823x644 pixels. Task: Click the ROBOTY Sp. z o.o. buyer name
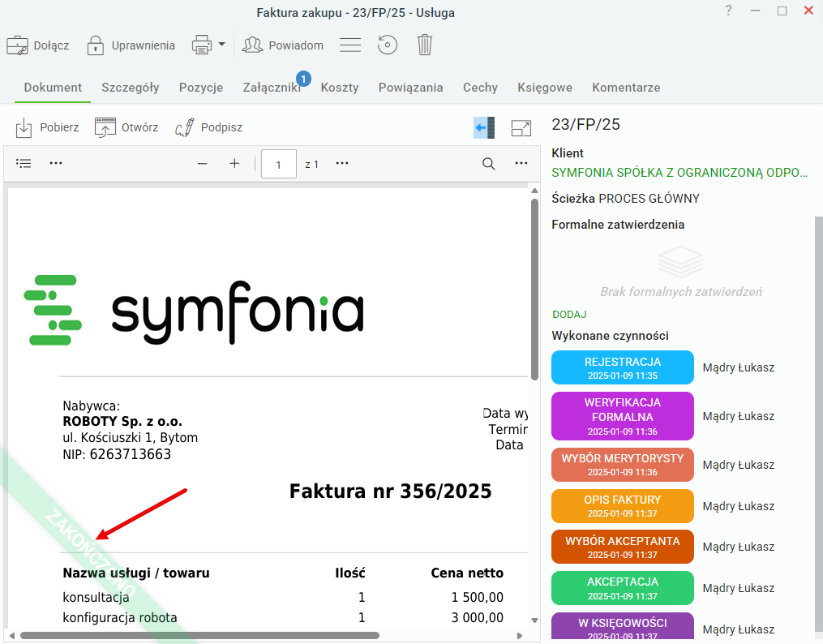(x=122, y=422)
